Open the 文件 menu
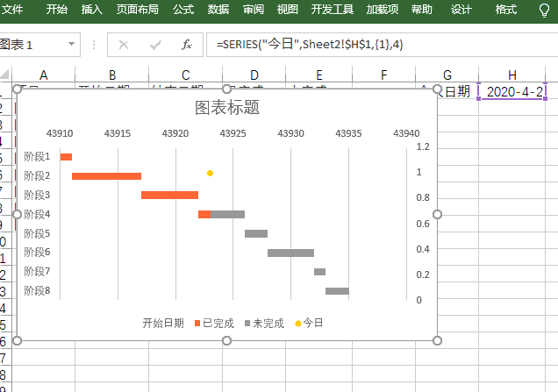Image resolution: width=558 pixels, height=392 pixels. (x=11, y=10)
